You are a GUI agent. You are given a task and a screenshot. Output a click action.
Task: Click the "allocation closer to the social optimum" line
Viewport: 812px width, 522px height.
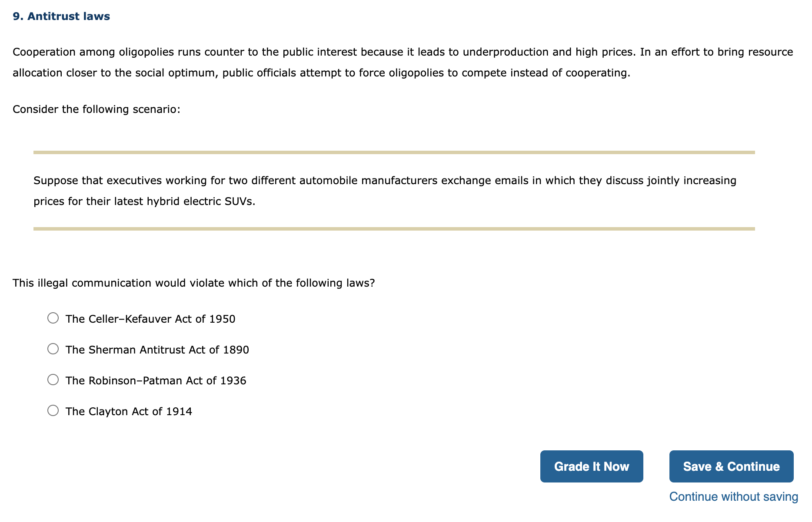click(x=322, y=73)
